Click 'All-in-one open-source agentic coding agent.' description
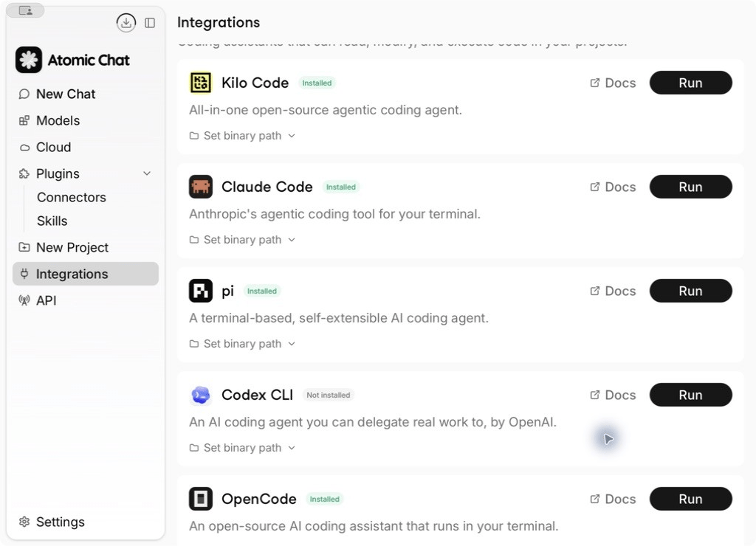This screenshot has height=546, width=756. pyautogui.click(x=326, y=111)
